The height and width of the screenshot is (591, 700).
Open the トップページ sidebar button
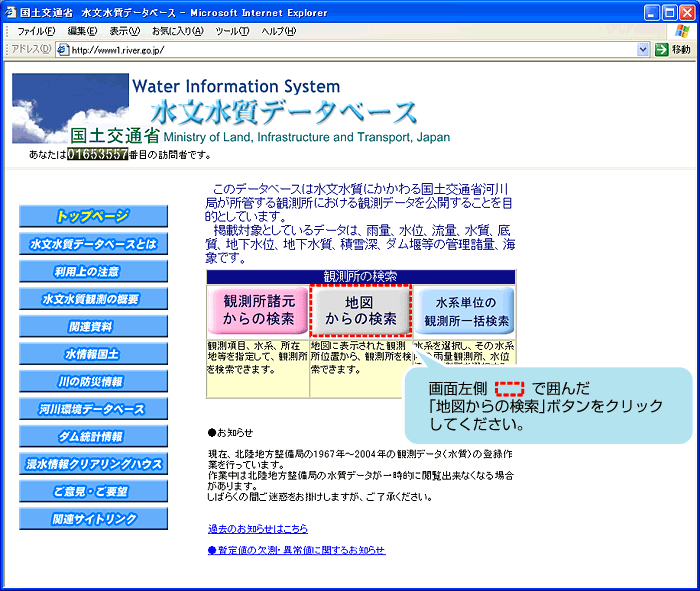click(x=94, y=216)
